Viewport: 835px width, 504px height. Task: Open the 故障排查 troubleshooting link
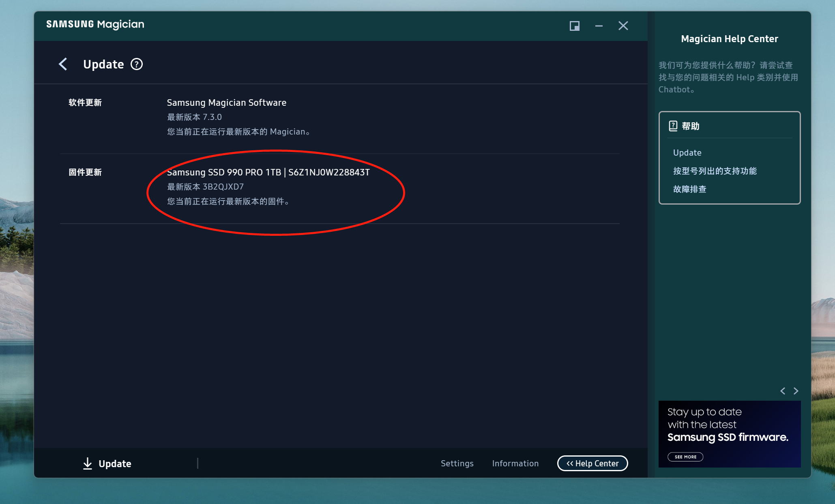(689, 189)
